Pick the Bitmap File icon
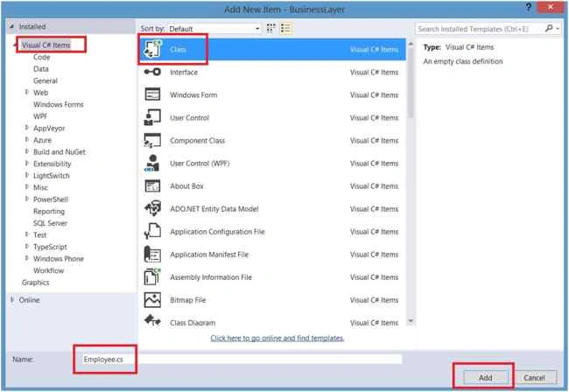This screenshot has width=569, height=392. pyautogui.click(x=152, y=300)
